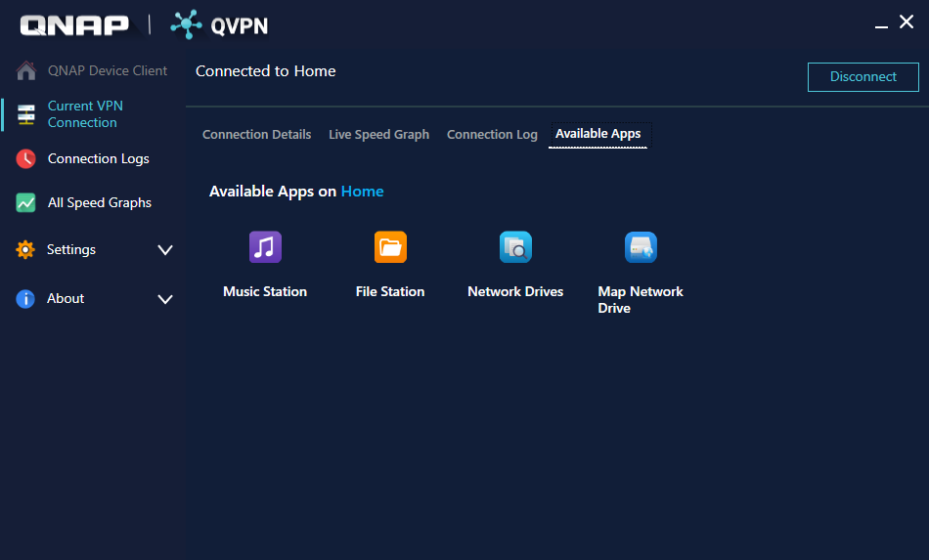This screenshot has width=929, height=560.
Task: Click the Map Network Drive icon
Action: pyautogui.click(x=641, y=247)
